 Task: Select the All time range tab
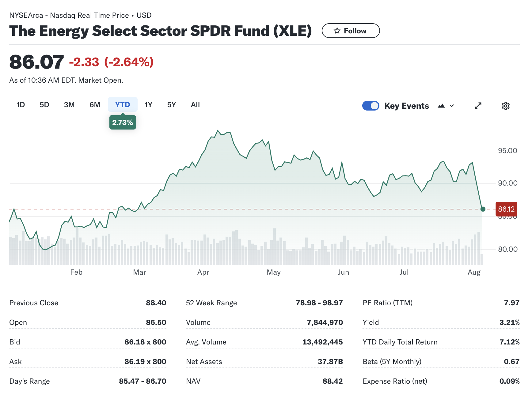pyautogui.click(x=195, y=105)
